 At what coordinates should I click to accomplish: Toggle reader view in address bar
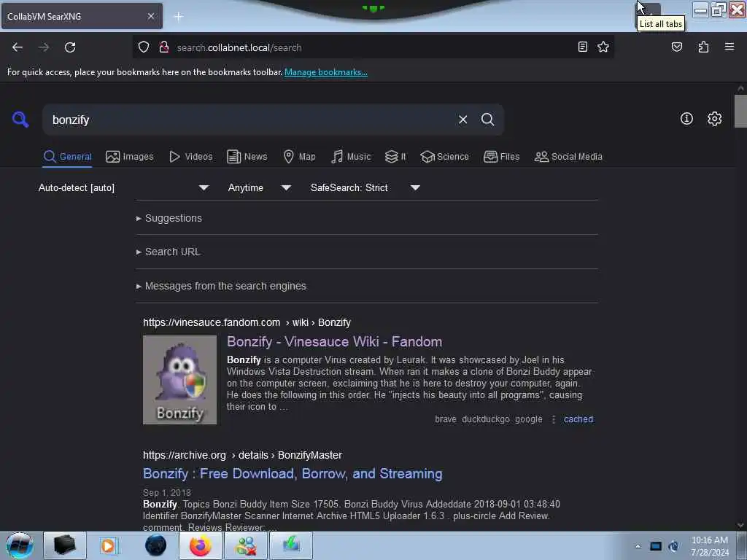coord(582,47)
